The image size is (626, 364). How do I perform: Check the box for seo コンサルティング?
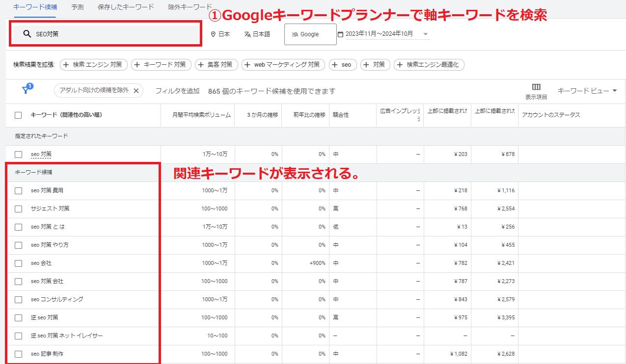pyautogui.click(x=18, y=300)
